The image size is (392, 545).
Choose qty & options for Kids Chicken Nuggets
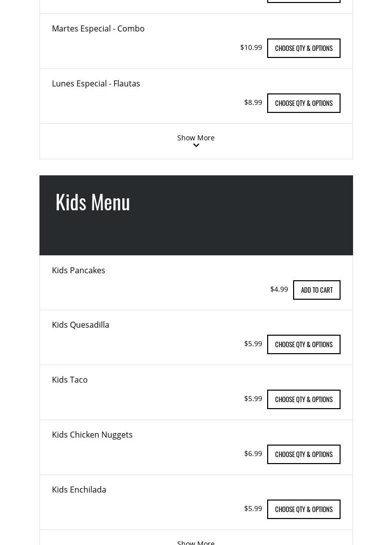coord(304,455)
